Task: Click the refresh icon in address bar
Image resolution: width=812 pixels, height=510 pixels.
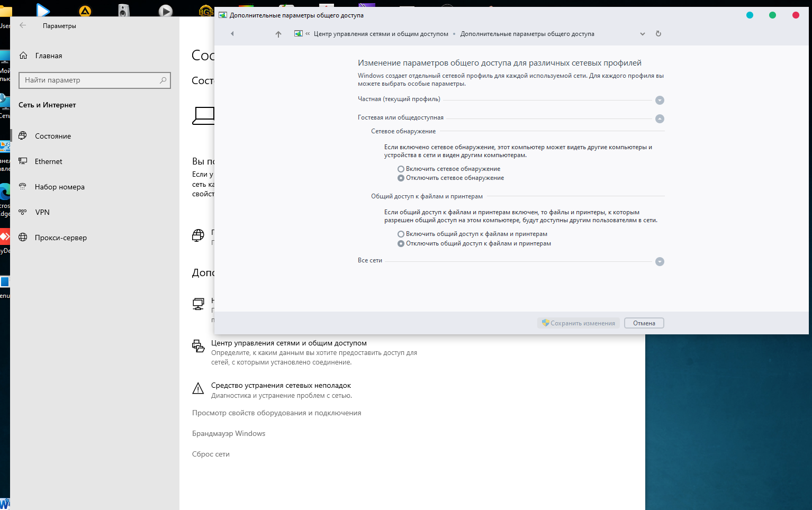Action: (x=658, y=34)
